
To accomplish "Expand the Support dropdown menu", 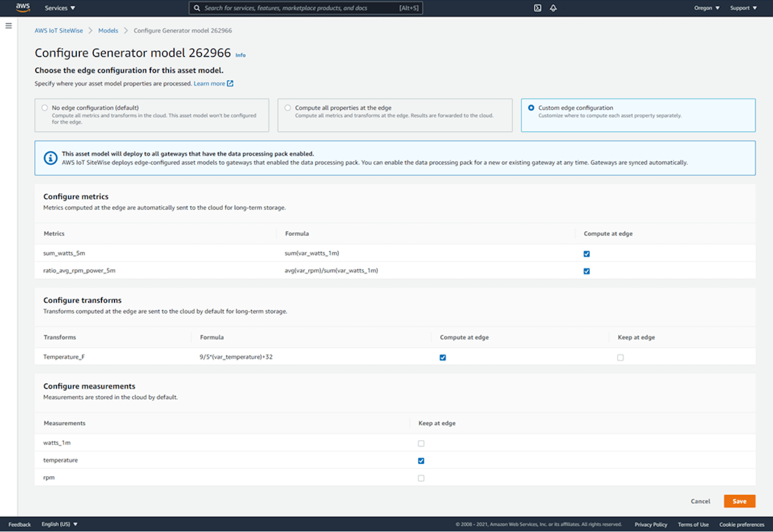I will 744,8.
